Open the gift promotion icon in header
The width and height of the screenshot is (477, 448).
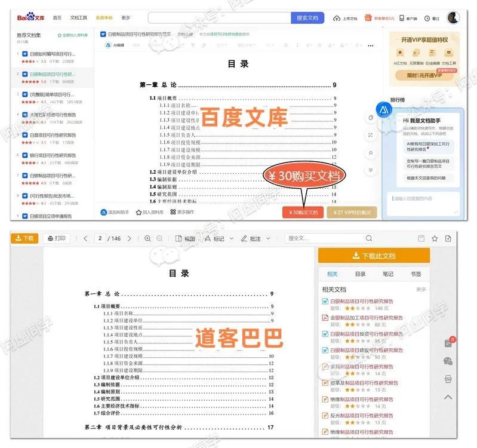[368, 18]
